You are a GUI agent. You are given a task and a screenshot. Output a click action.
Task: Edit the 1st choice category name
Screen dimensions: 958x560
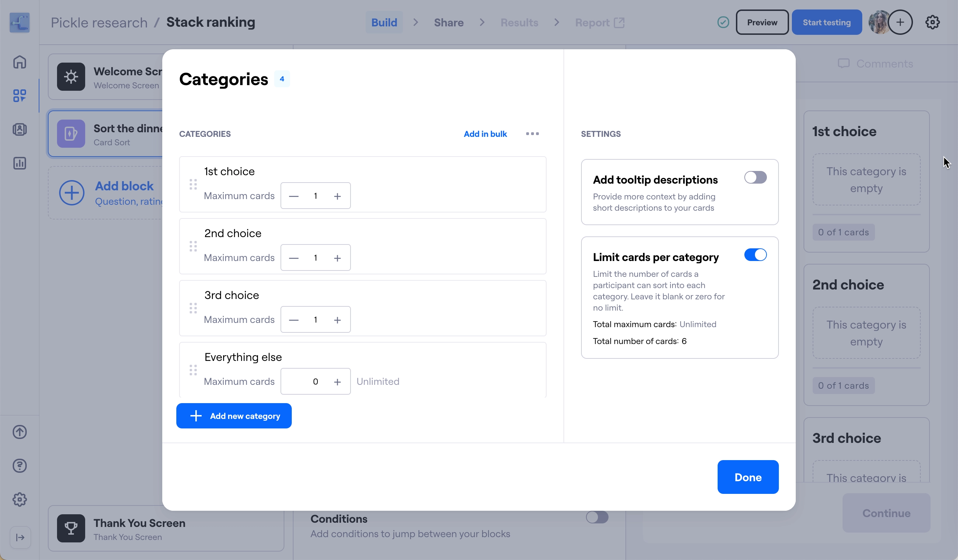[229, 171]
